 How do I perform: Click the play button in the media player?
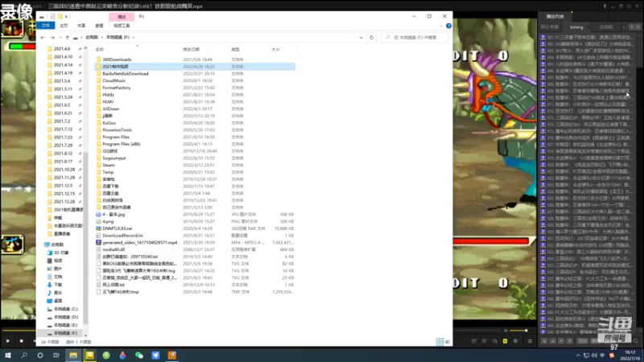[8, 340]
